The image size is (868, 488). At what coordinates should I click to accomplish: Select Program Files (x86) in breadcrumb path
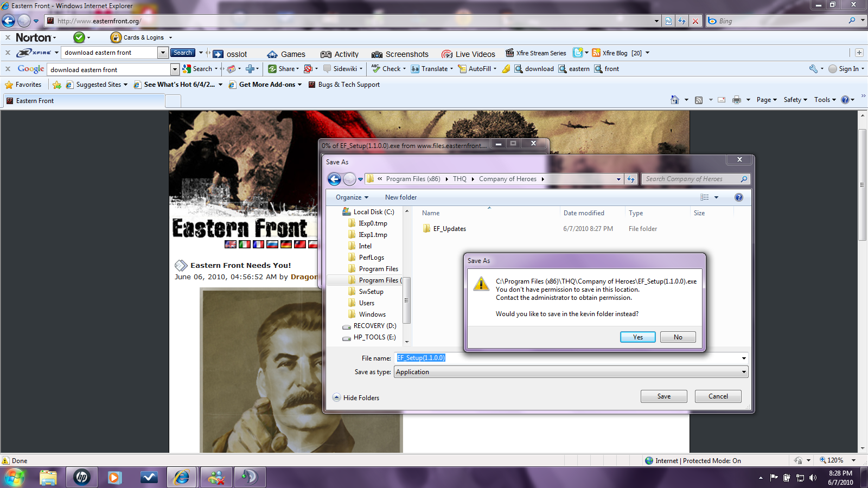pyautogui.click(x=413, y=179)
